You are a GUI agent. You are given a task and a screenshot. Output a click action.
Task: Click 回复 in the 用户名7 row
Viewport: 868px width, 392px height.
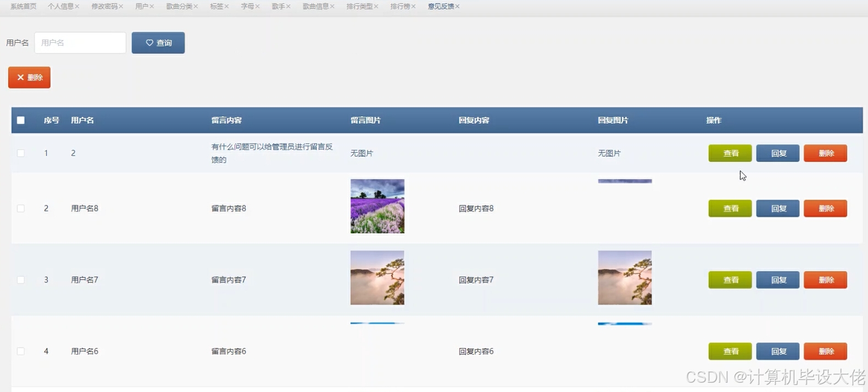(x=778, y=280)
